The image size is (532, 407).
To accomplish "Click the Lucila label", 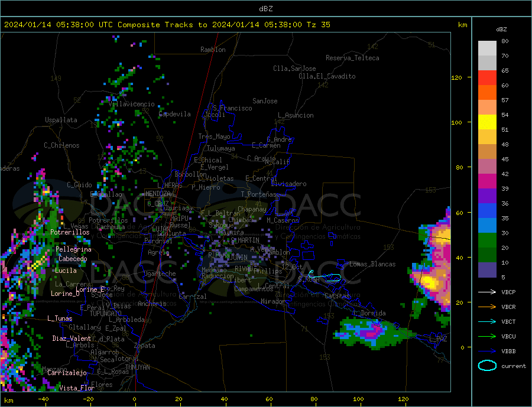I will coord(66,271).
